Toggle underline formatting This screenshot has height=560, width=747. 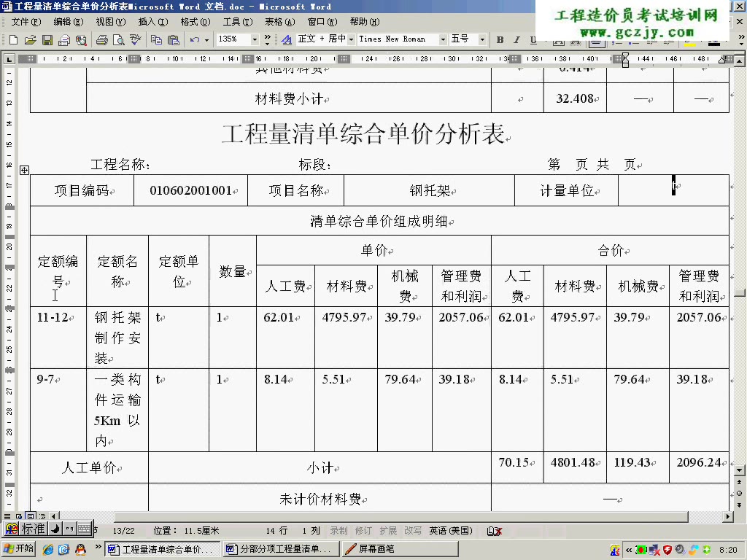(x=533, y=40)
